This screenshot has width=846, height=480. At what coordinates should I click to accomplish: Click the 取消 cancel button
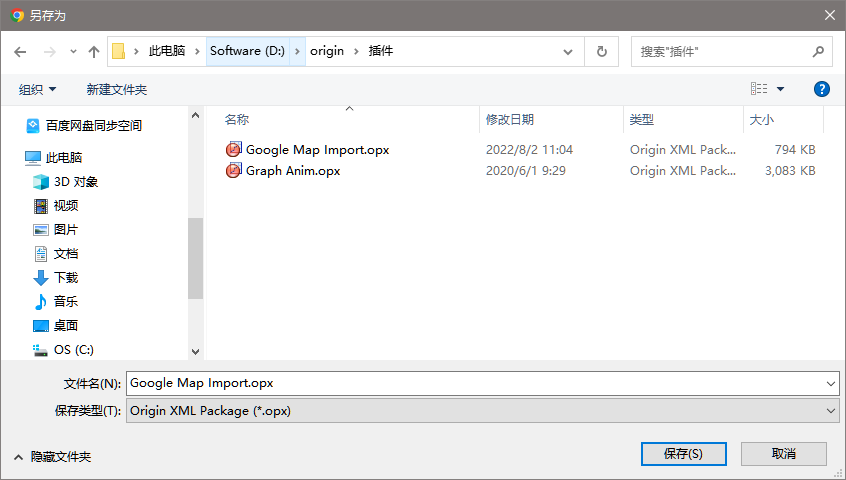pos(783,454)
